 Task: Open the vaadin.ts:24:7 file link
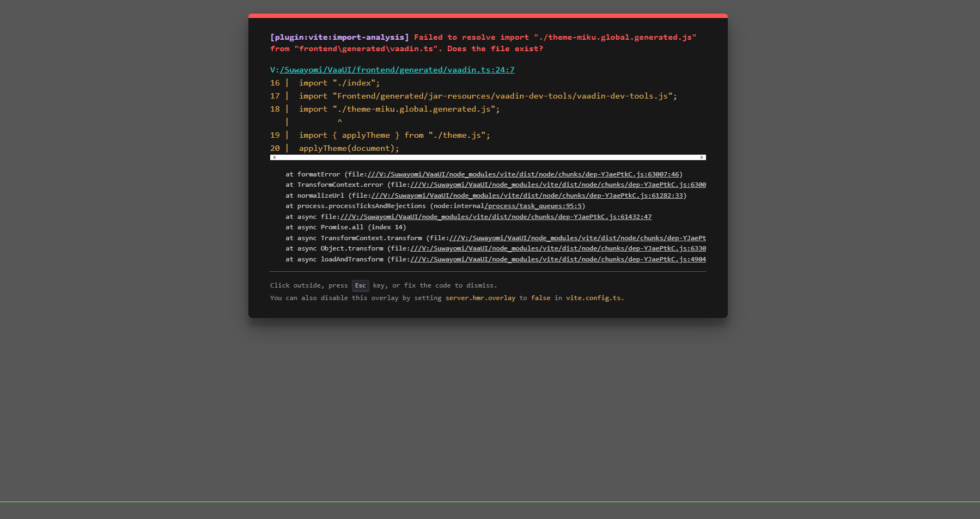pyautogui.click(x=397, y=70)
